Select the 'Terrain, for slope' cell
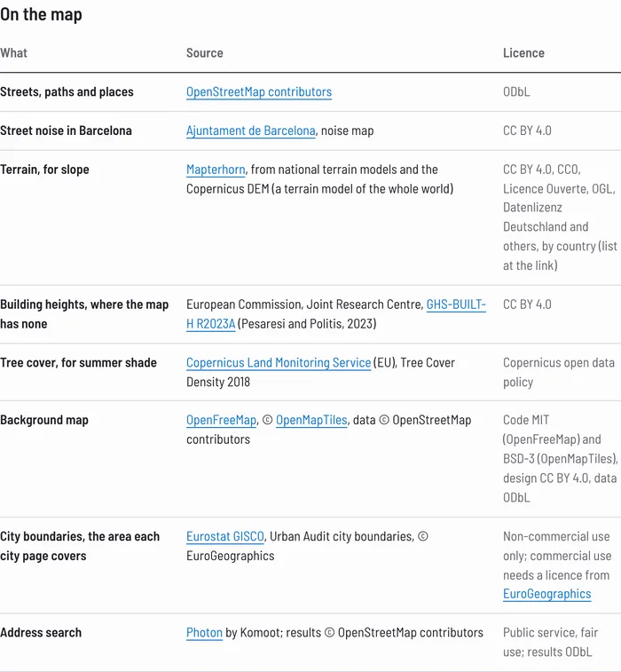This screenshot has height=672, width=621. (44, 170)
